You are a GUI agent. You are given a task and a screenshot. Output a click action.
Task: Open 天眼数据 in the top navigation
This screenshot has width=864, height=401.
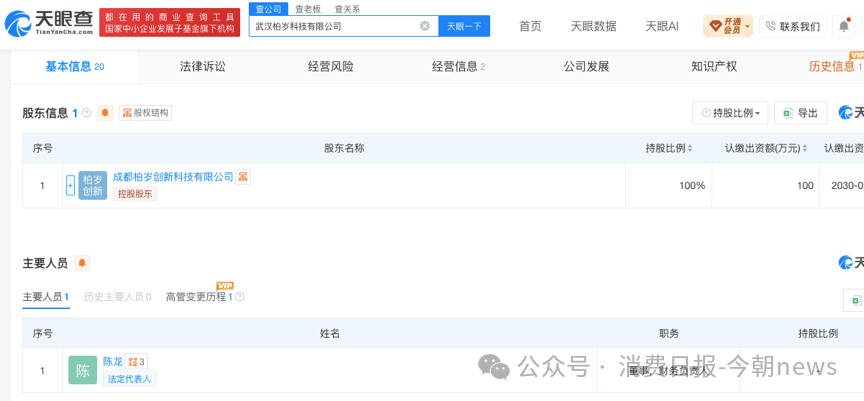(593, 26)
